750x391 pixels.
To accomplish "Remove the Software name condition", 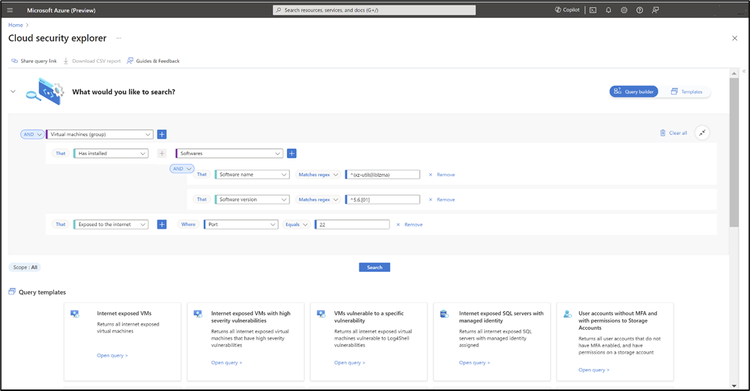I will (x=441, y=175).
